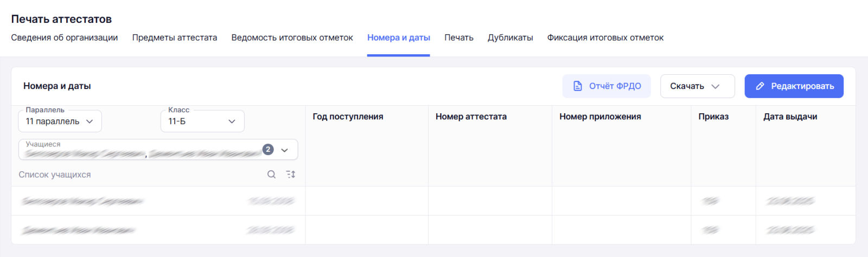Click the Номер аттестата column header
Screen dimensions: 868x257
(x=471, y=117)
